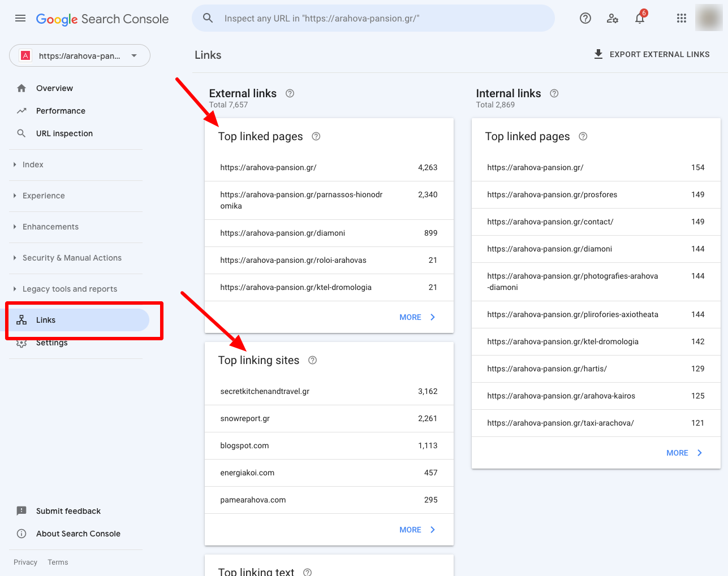Open help for external Top linked pages
This screenshot has height=576, width=728.
pos(316,136)
